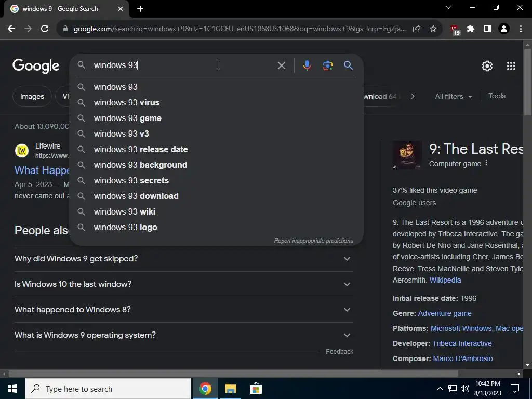The image size is (532, 399).
Task: Expand 'What is Windows 9 operating system?'
Action: pyautogui.click(x=184, y=335)
